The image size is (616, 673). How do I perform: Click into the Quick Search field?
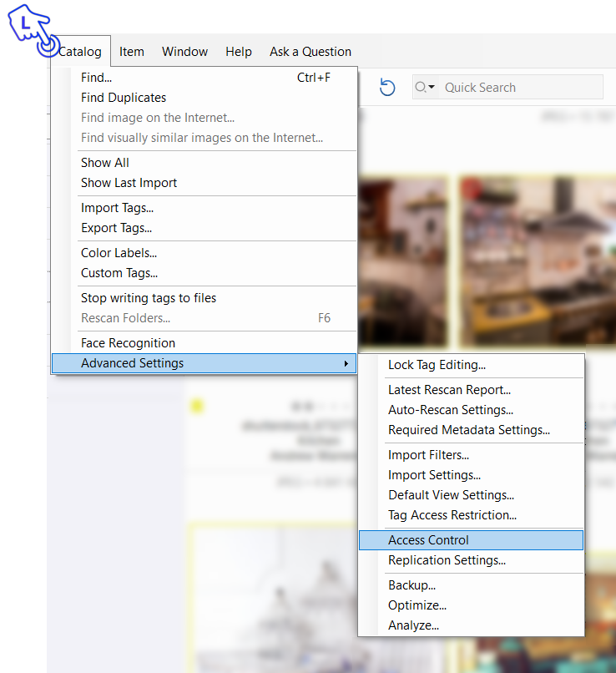(519, 87)
